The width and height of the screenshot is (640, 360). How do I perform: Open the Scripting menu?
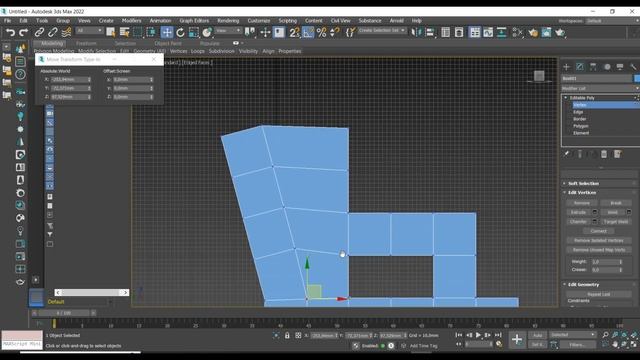click(x=288, y=20)
